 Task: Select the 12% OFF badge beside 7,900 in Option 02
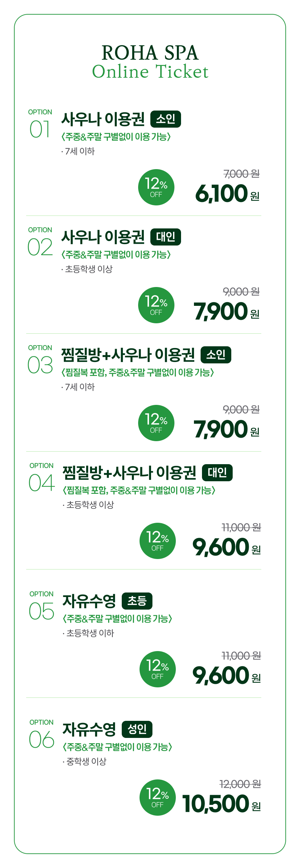pos(156,305)
